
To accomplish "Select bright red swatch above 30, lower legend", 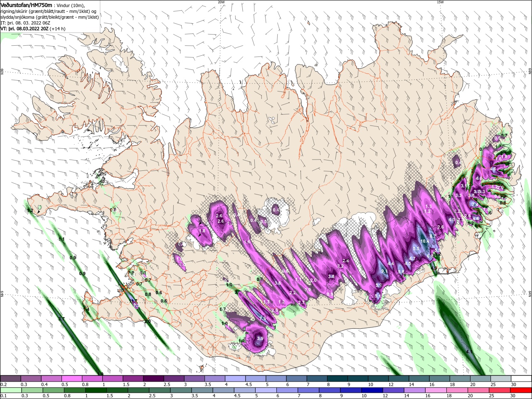I will (x=521, y=390).
